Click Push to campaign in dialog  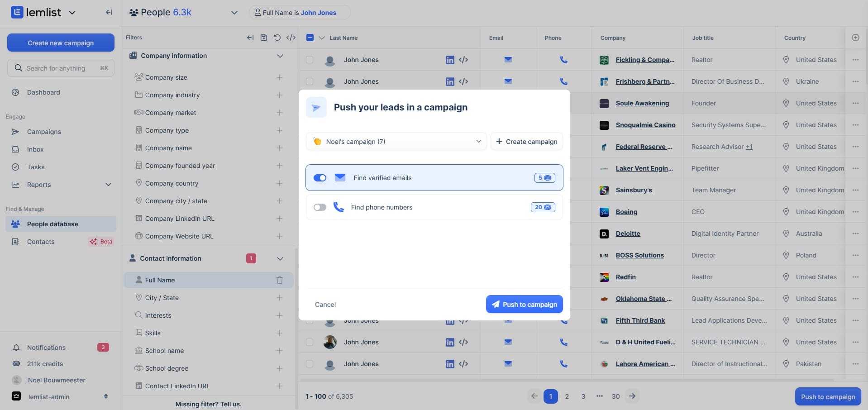click(x=524, y=304)
